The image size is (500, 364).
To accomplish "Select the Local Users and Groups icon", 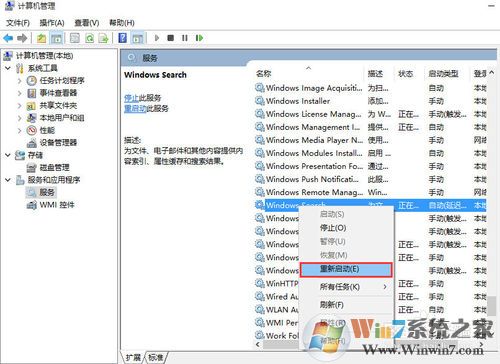I will (x=32, y=118).
